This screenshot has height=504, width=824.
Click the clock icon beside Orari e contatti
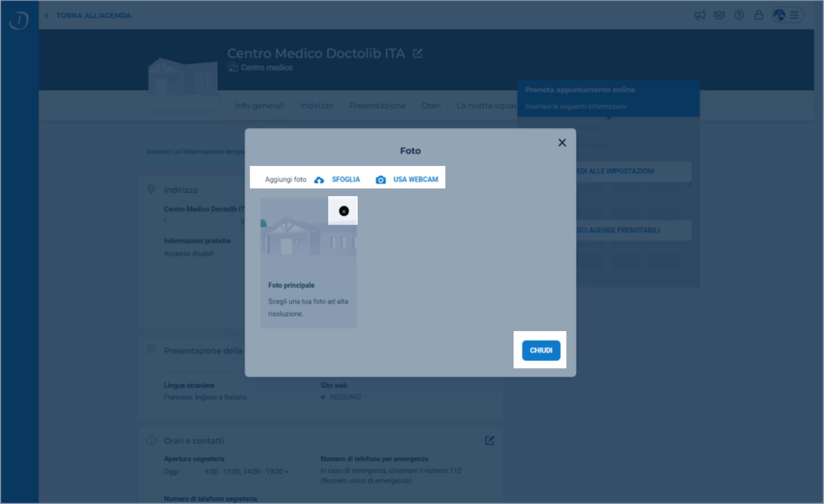[x=151, y=440]
